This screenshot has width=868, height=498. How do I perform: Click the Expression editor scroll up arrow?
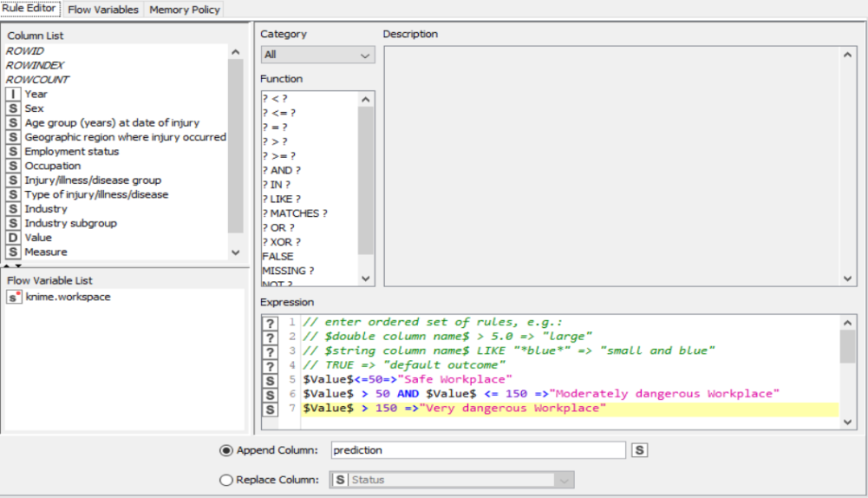click(x=847, y=323)
